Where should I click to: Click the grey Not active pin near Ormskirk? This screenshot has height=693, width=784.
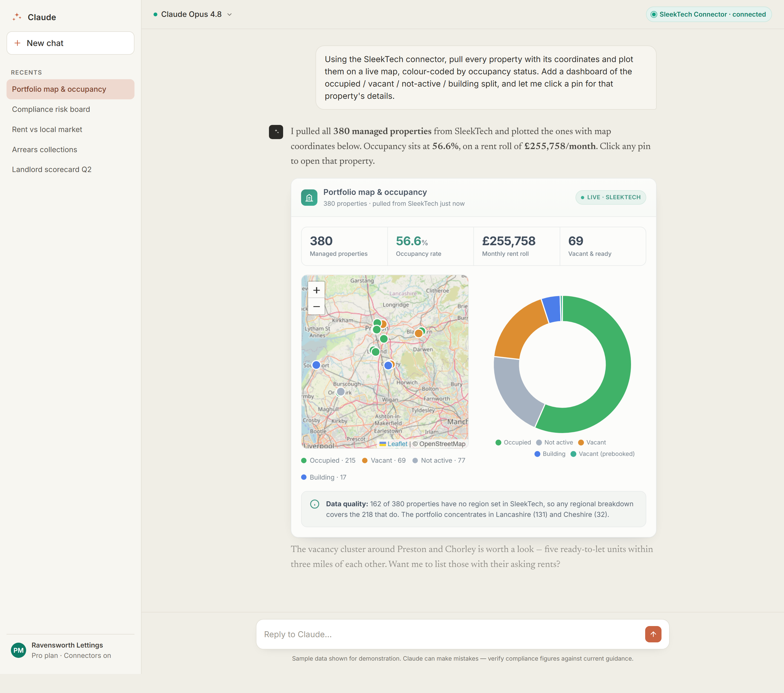pyautogui.click(x=341, y=392)
